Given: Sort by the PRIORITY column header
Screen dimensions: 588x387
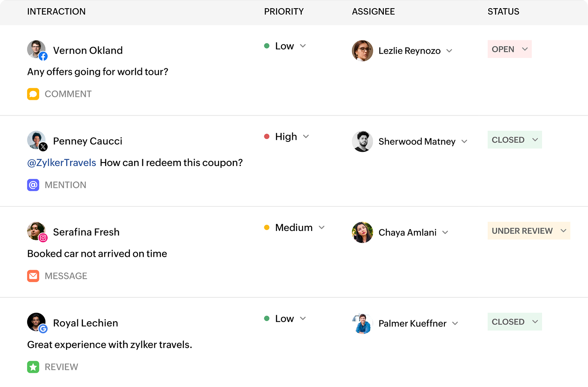Looking at the screenshot, I should 284,12.
